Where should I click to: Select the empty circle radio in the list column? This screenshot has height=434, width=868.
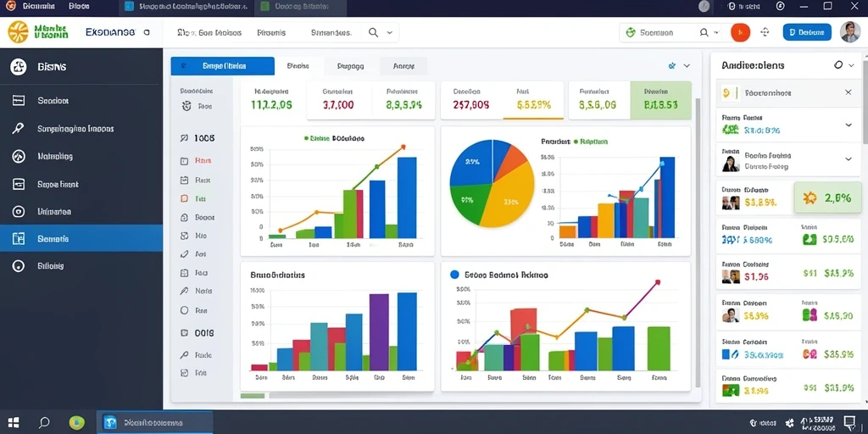point(185,310)
